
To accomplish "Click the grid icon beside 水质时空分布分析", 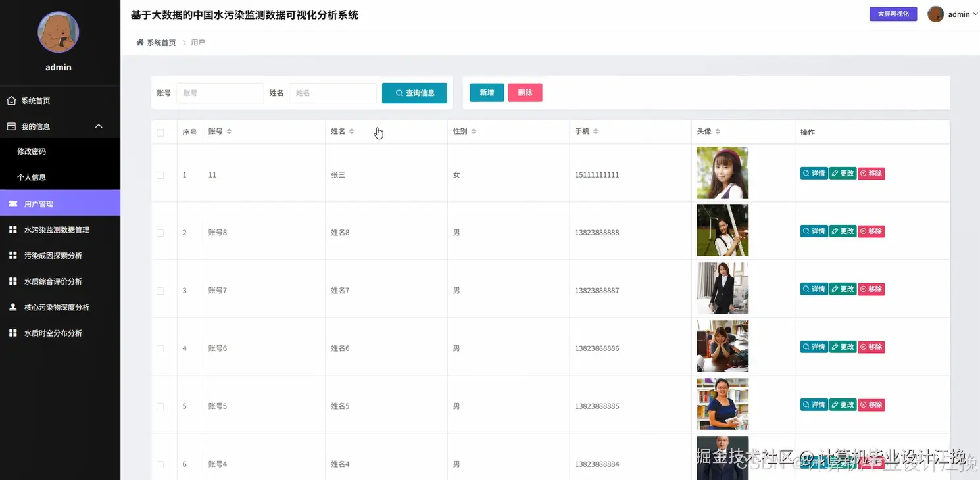I will pos(12,333).
